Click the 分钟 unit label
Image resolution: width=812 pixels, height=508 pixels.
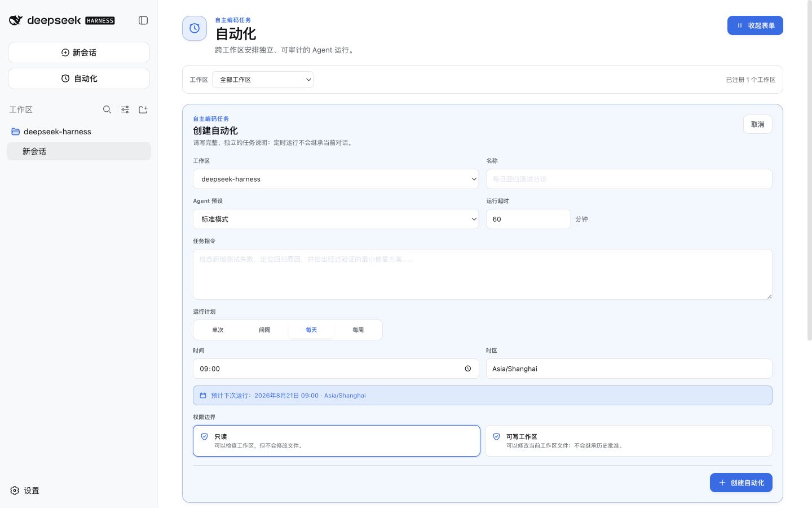coord(582,219)
